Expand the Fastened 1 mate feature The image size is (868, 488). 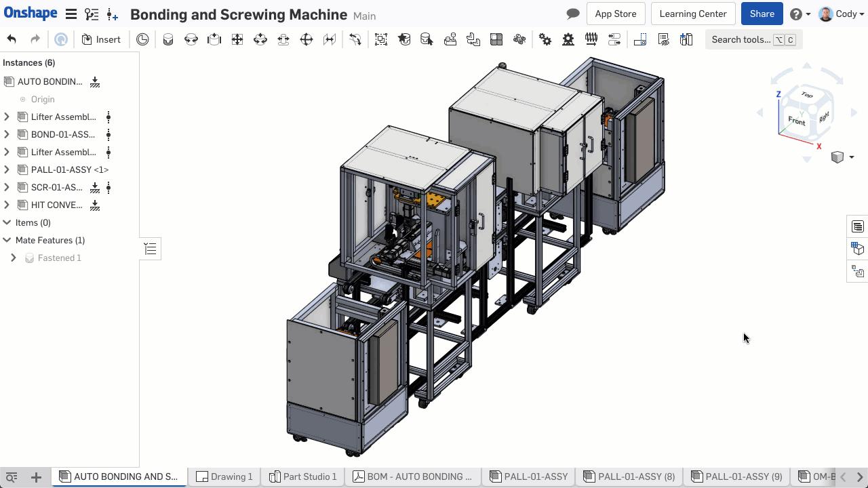14,258
